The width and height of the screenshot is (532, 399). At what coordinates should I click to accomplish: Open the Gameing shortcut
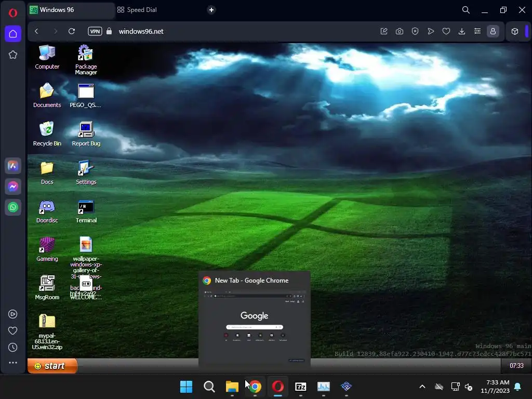click(x=47, y=249)
